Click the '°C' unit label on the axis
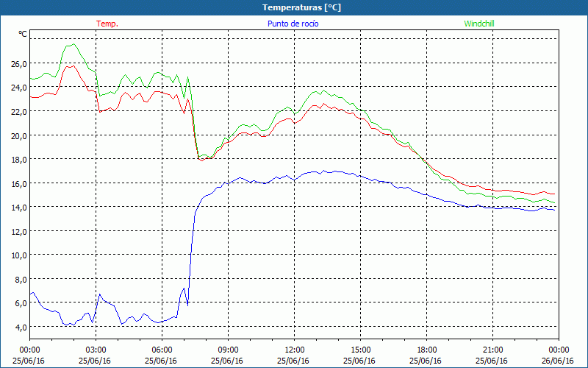 [x=23, y=34]
